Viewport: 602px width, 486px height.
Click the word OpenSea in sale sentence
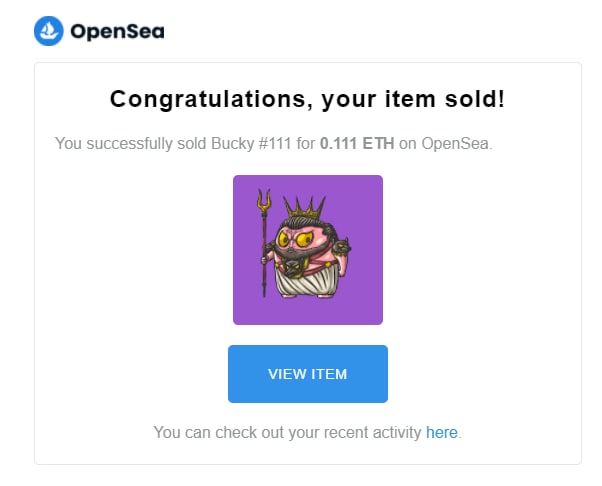coord(457,145)
